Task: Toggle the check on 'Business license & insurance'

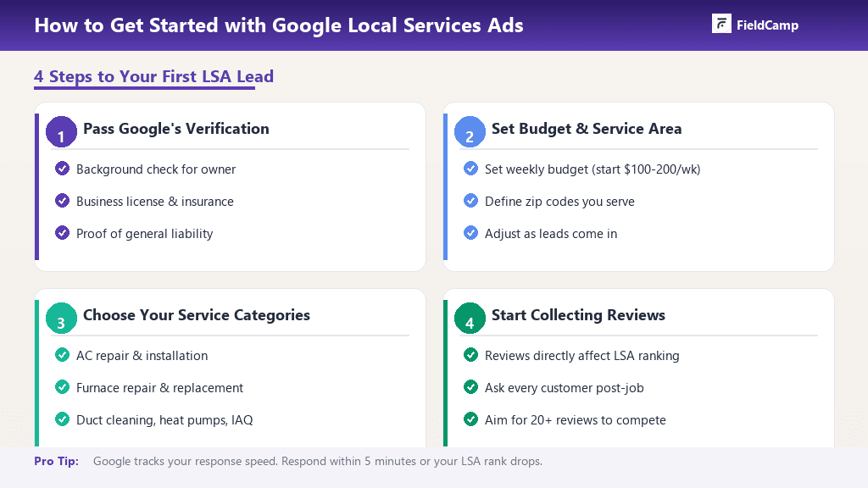Action: [62, 201]
